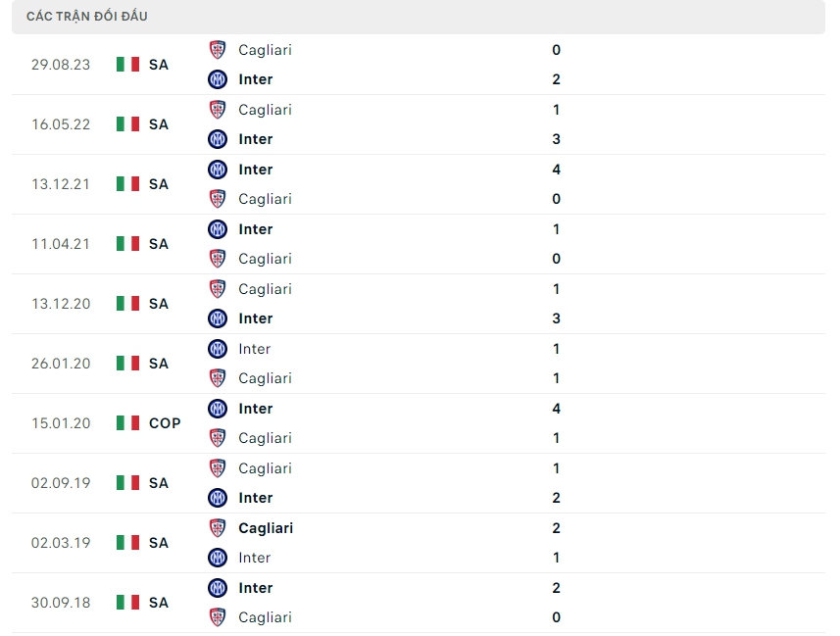Click bold Cagliari name in 02.03.19 match
The height and width of the screenshot is (636, 840).
(x=266, y=528)
